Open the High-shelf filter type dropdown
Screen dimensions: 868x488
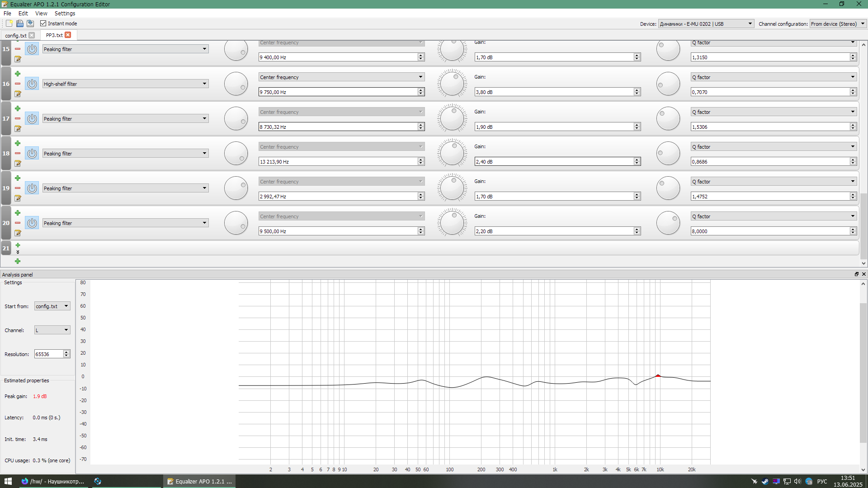point(125,84)
